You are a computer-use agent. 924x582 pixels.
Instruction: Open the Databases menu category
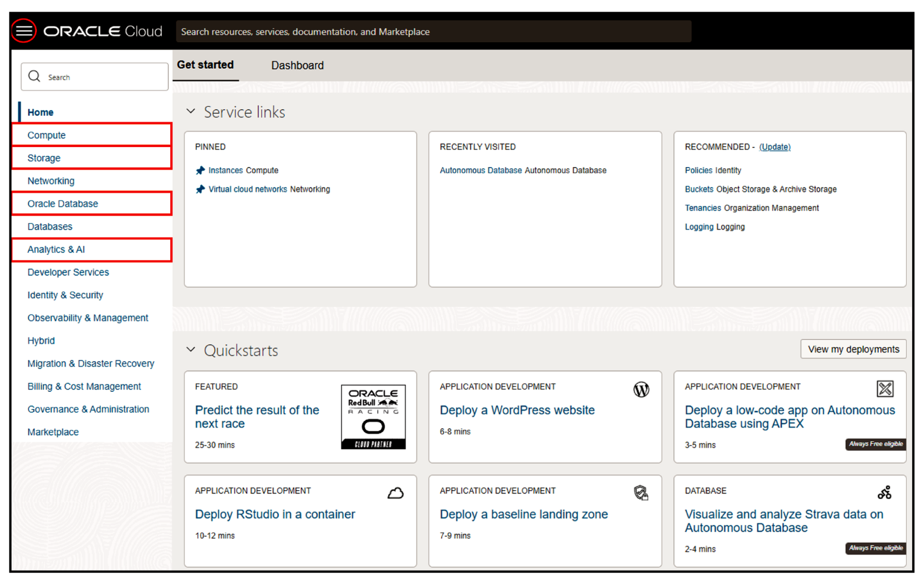[x=50, y=227]
